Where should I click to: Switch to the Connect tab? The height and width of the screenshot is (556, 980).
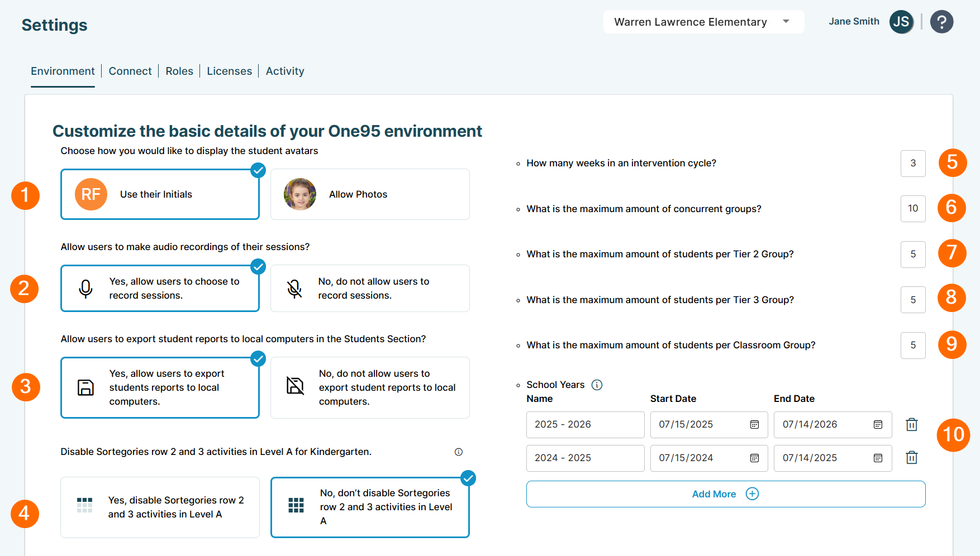pyautogui.click(x=130, y=71)
